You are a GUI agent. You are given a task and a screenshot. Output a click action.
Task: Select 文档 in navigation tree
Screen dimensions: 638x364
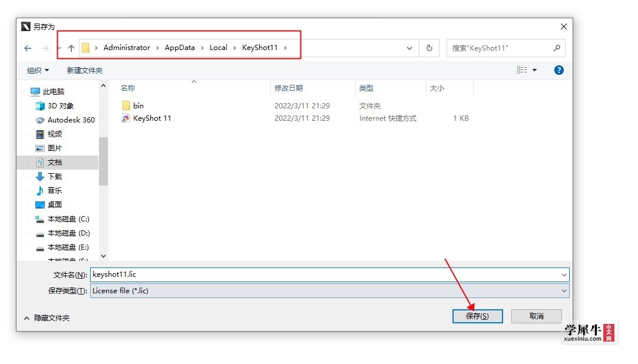pyautogui.click(x=55, y=163)
